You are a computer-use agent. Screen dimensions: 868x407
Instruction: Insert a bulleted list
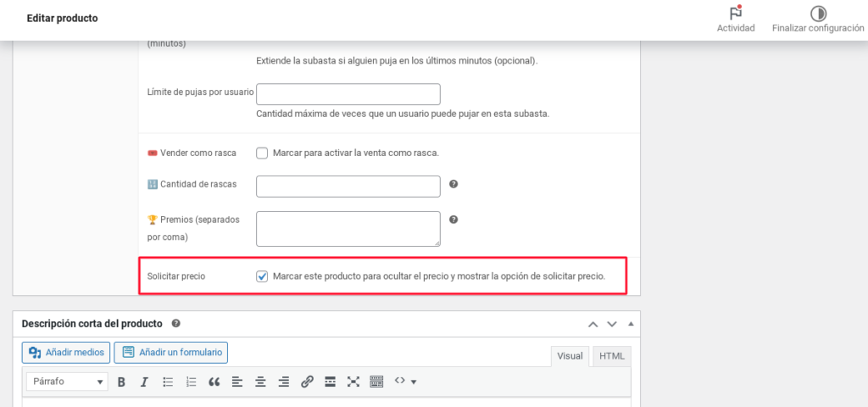169,382
